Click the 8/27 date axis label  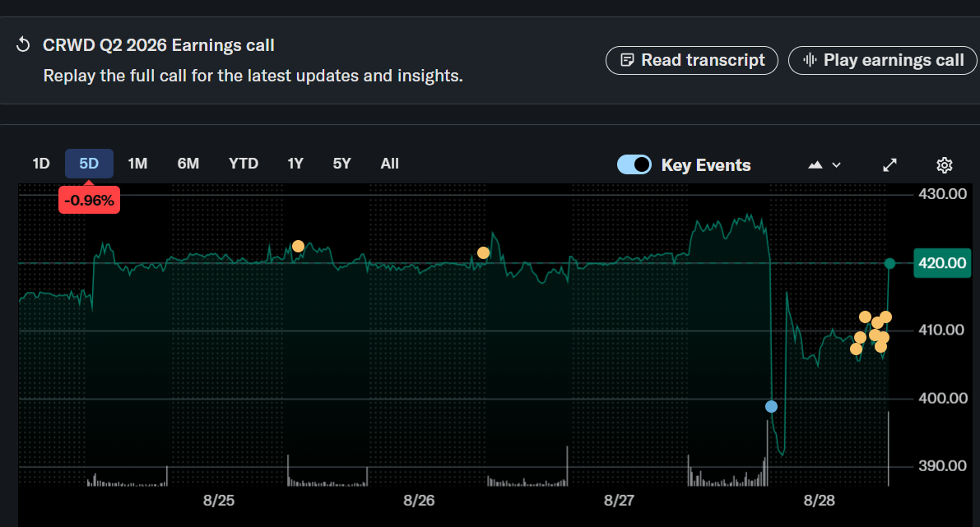pyautogui.click(x=619, y=500)
